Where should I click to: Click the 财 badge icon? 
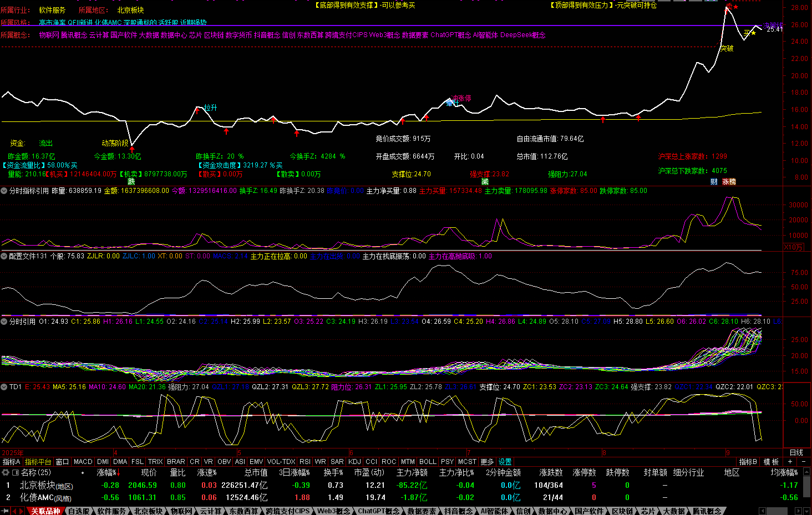714,182
